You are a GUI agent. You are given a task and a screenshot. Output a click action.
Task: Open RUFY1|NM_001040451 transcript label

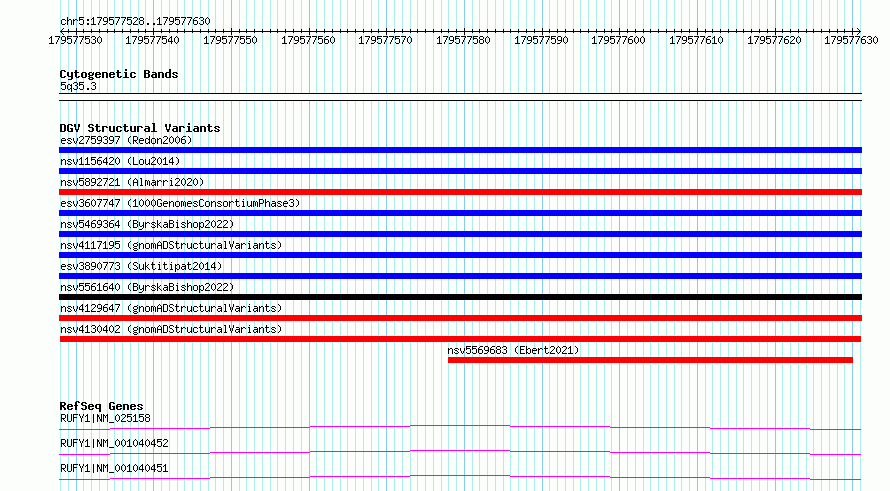(x=114, y=468)
